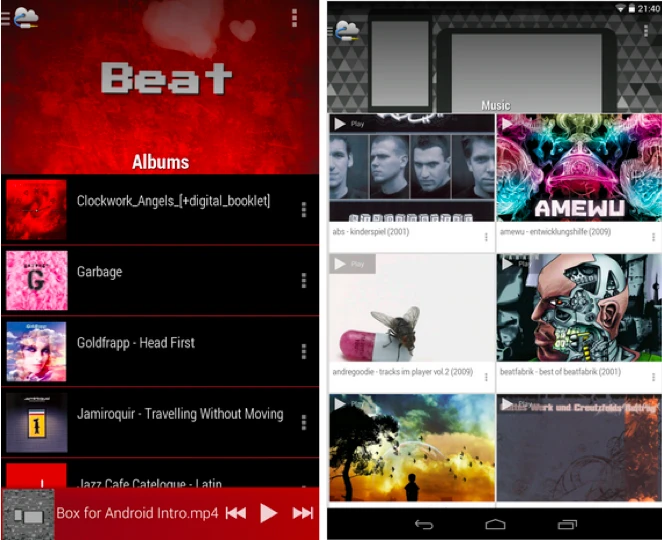
Task: Tap the Android back navigation button
Action: click(x=423, y=524)
